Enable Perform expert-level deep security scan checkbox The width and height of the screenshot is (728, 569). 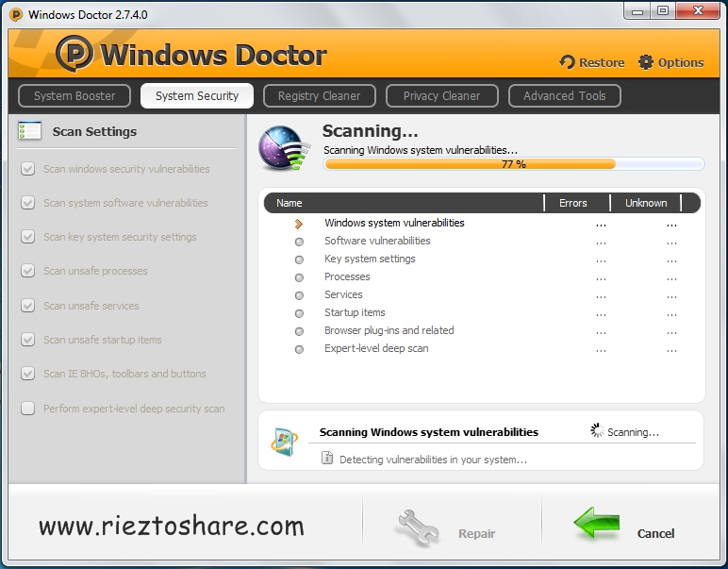28,409
